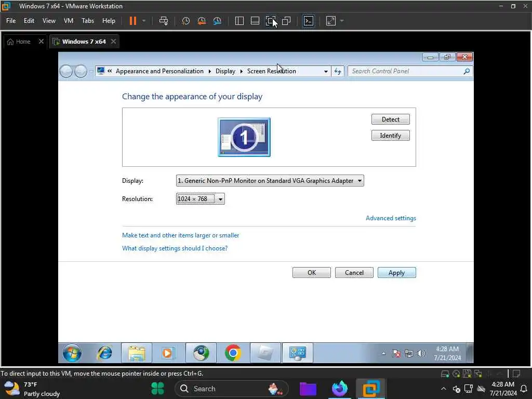Click Appearance and Personalization in breadcrumb
532x399 pixels.
tap(159, 71)
